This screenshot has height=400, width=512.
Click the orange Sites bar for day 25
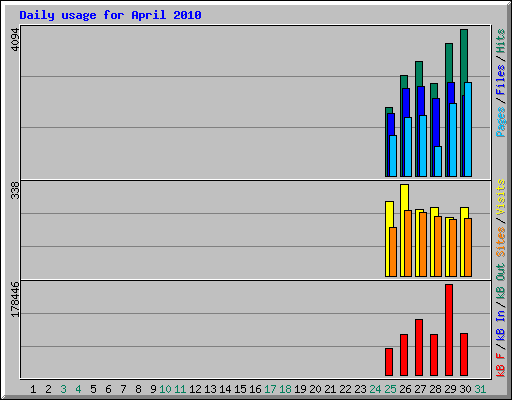[393, 252]
